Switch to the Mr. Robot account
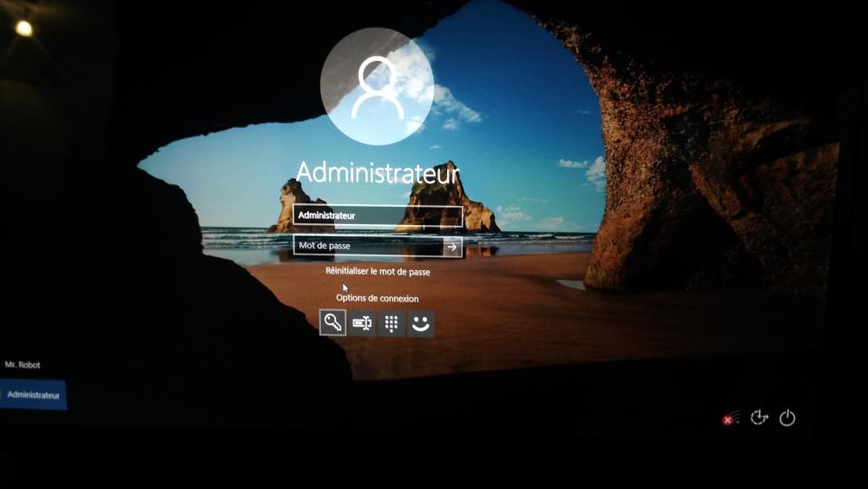 tap(23, 365)
